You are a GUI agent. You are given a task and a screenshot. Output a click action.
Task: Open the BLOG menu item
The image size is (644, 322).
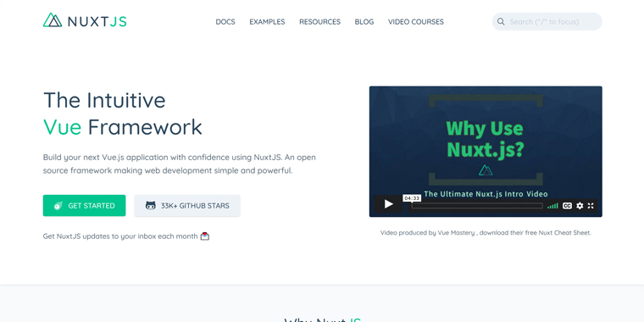point(364,22)
